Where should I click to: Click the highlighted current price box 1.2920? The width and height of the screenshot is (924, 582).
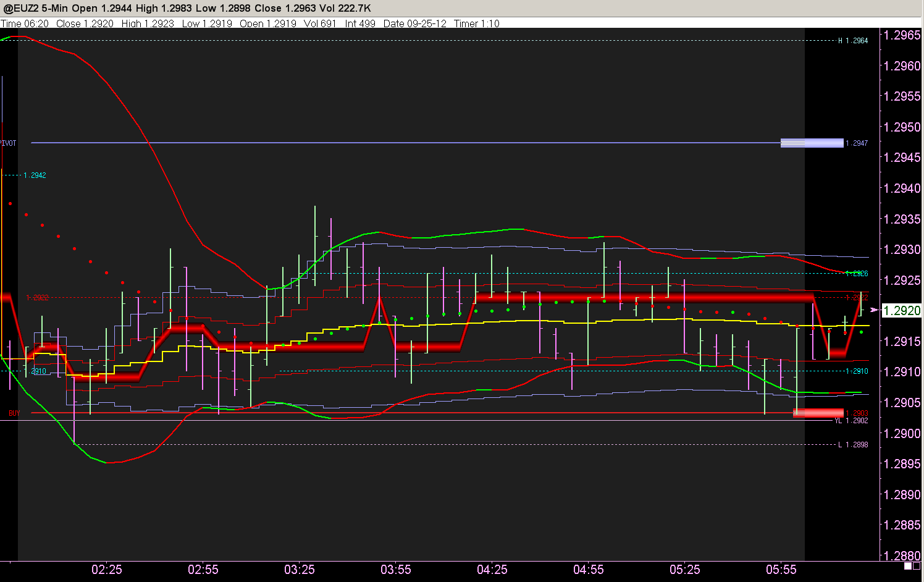(x=902, y=310)
